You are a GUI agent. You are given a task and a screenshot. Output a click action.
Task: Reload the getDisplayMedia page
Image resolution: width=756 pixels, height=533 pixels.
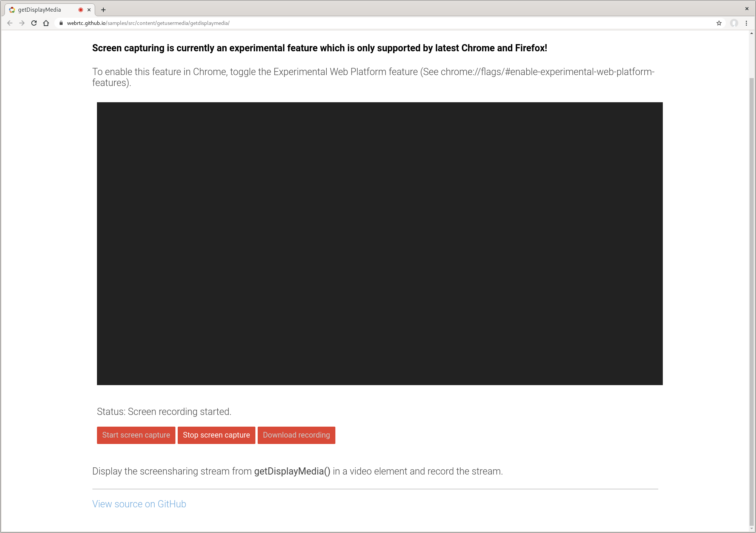pos(34,23)
